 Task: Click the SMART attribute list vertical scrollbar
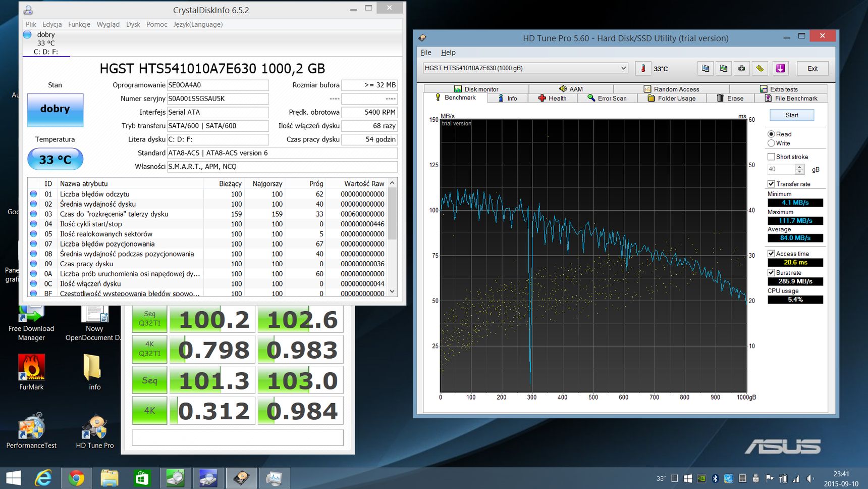(393, 236)
